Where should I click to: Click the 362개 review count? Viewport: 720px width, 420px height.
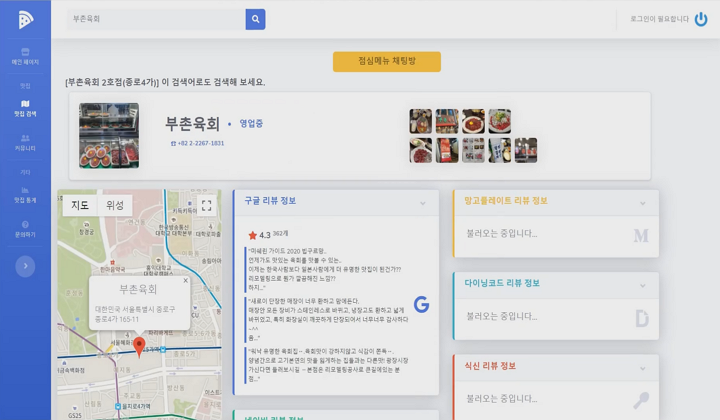[281, 234]
